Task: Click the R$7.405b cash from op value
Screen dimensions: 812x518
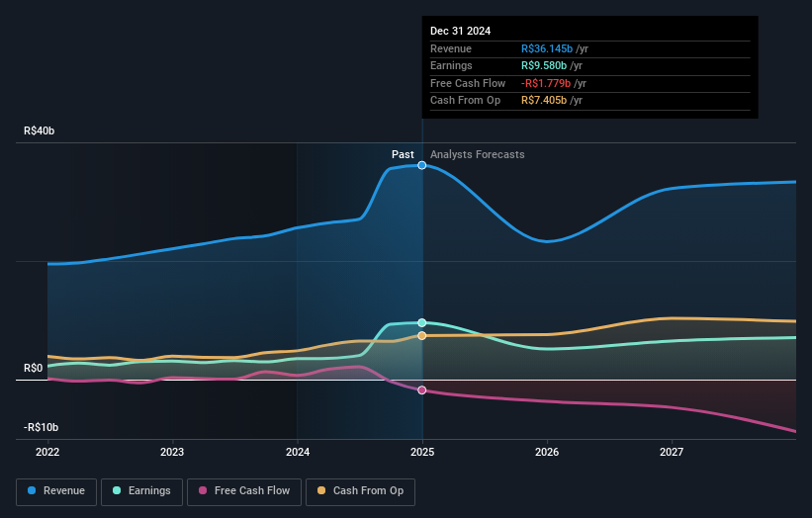Action: (544, 101)
